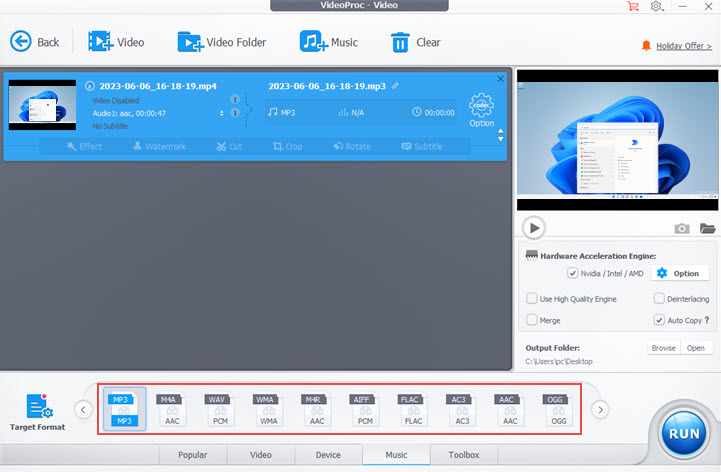Switch to the Toolbox tab
The image size is (721, 472).
coord(464,455)
